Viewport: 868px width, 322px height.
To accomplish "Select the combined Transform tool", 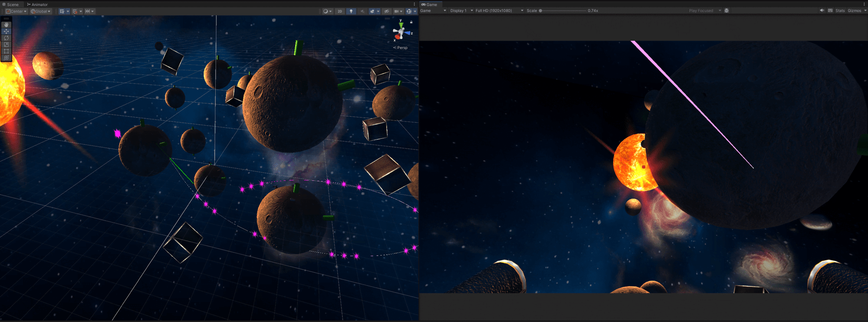I will coord(6,58).
